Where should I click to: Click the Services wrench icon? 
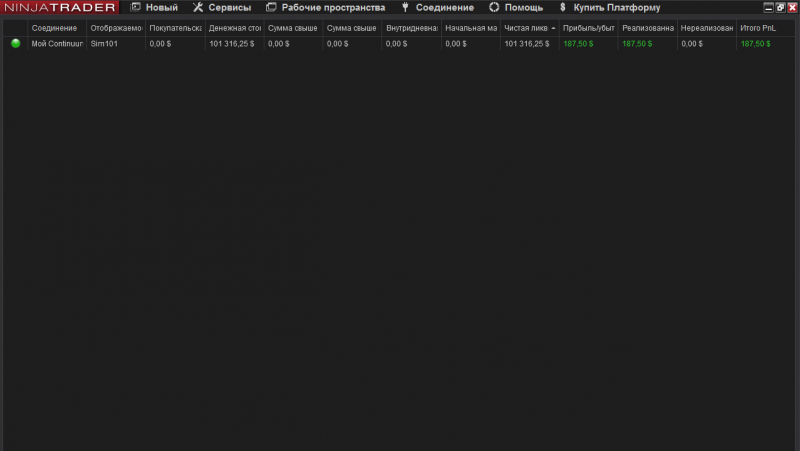coord(198,7)
